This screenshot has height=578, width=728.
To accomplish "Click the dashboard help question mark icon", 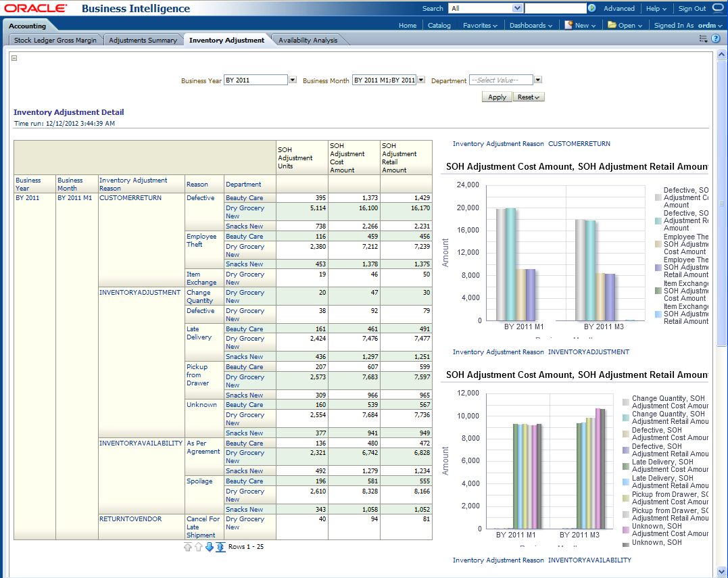I will 716,39.
